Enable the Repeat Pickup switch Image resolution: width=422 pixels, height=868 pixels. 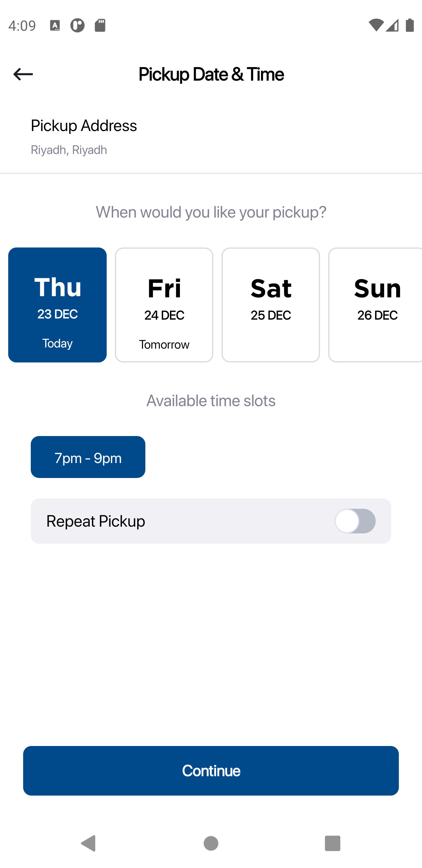[x=355, y=521]
